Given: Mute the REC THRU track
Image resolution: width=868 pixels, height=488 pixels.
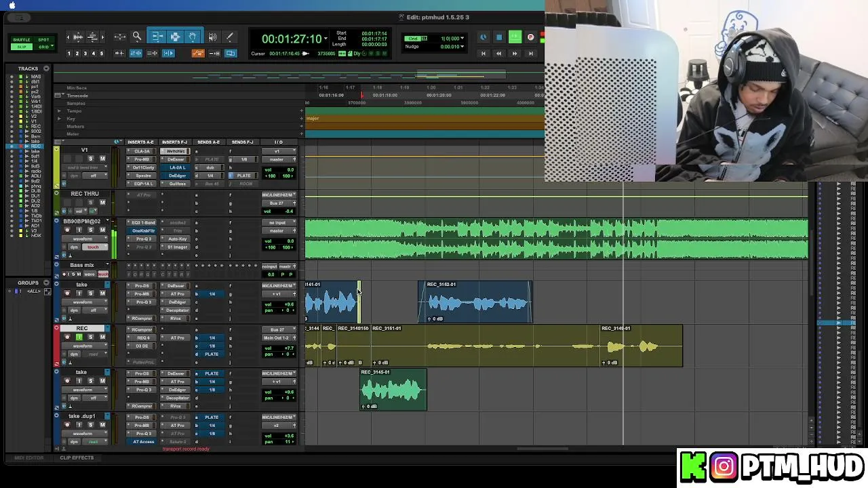Looking at the screenshot, I should point(102,203).
